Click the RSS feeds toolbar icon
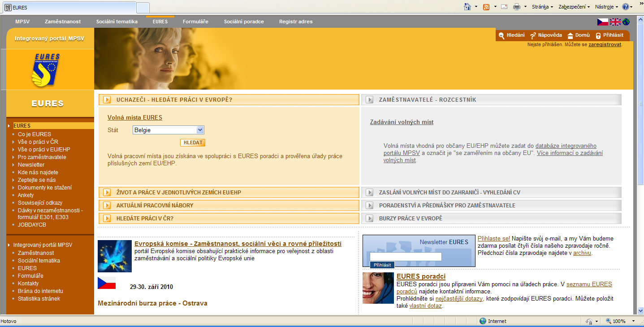This screenshot has width=644, height=327. tap(486, 7)
